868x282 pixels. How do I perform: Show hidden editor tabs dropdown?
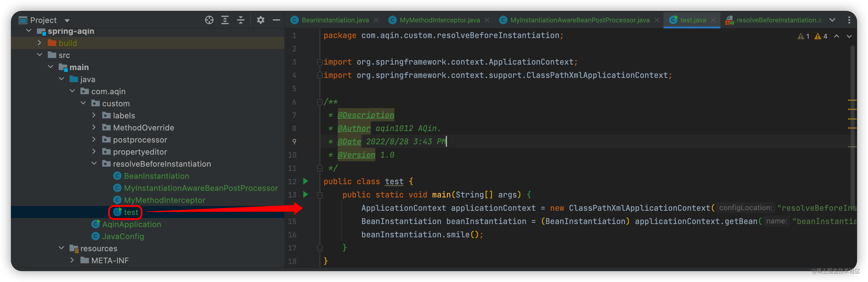(x=833, y=20)
